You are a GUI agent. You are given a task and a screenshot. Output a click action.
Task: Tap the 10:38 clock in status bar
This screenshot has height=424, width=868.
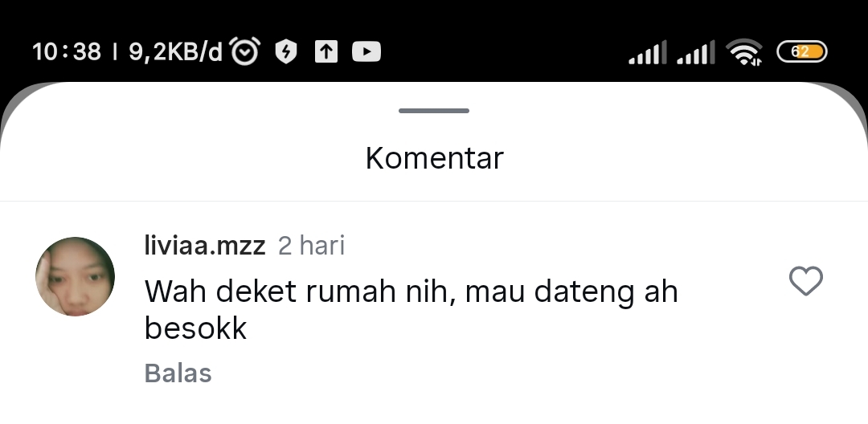point(67,52)
